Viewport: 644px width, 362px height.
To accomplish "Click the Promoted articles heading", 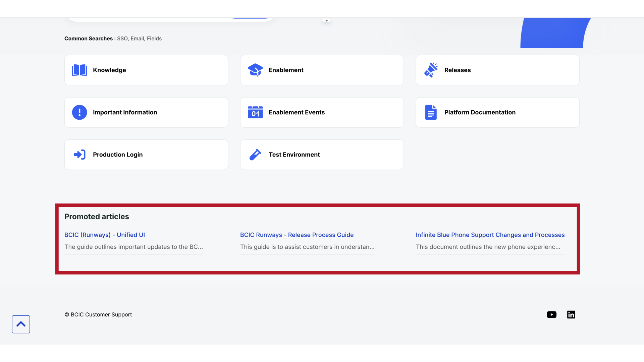I will coord(97,217).
